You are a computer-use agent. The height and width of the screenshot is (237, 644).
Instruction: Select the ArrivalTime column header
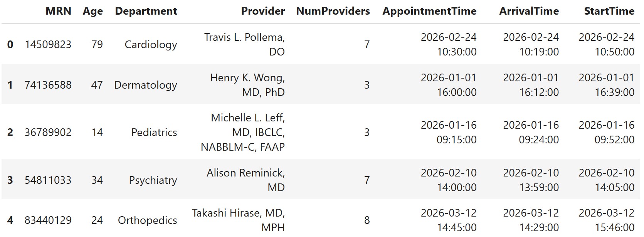tap(529, 11)
